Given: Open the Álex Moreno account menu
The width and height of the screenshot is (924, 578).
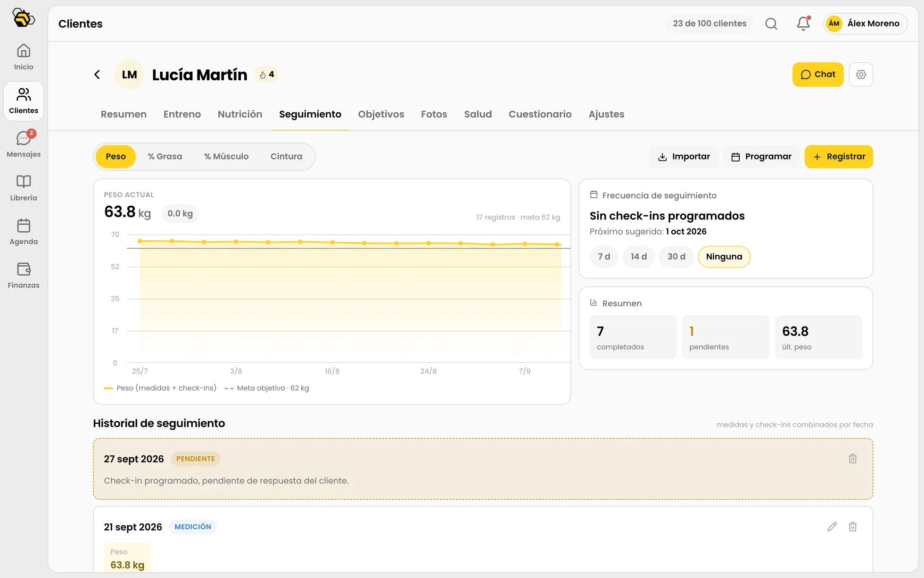Looking at the screenshot, I should (x=865, y=24).
